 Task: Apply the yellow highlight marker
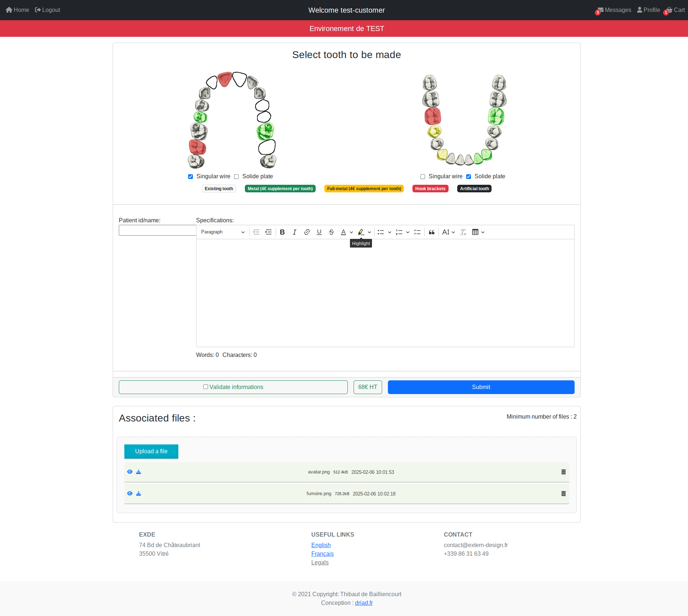click(361, 232)
